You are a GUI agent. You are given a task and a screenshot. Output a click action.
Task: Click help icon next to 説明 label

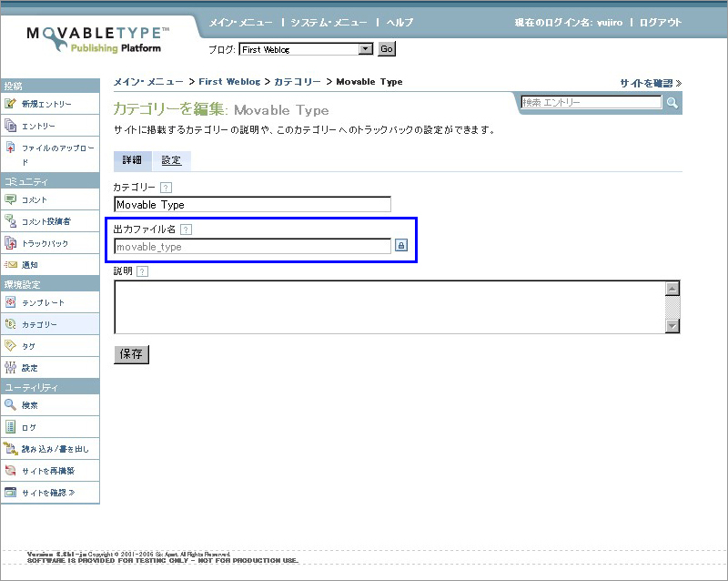coord(142,271)
